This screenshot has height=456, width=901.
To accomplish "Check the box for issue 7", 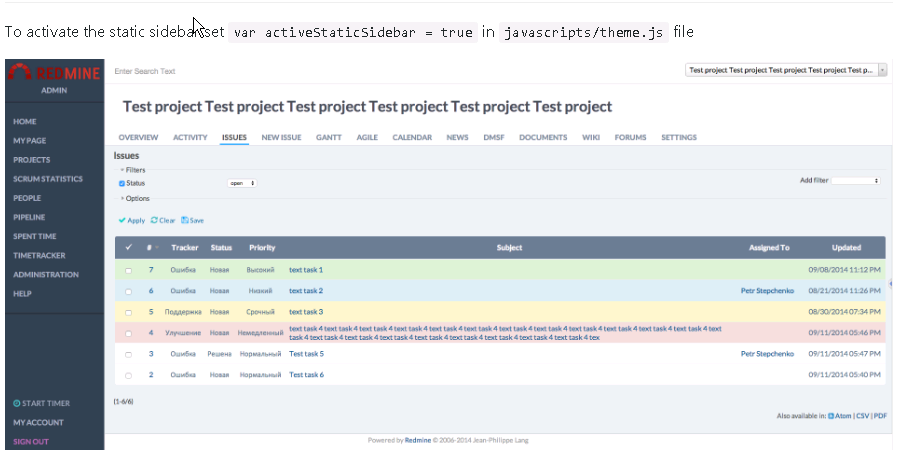I will (x=128, y=270).
